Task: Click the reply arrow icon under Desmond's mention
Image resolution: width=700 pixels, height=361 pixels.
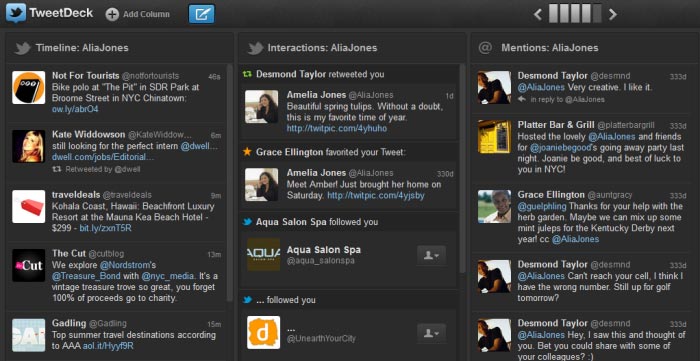Action: click(x=522, y=99)
